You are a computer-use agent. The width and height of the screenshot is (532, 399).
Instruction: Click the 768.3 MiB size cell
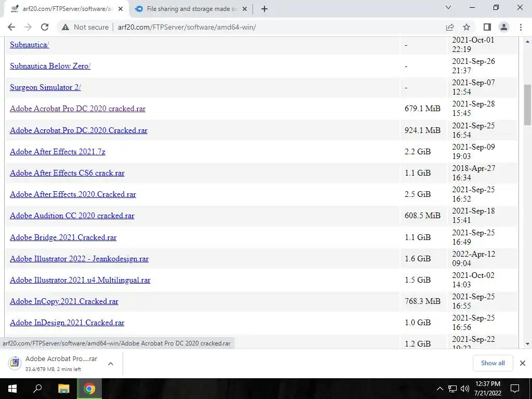click(x=422, y=302)
